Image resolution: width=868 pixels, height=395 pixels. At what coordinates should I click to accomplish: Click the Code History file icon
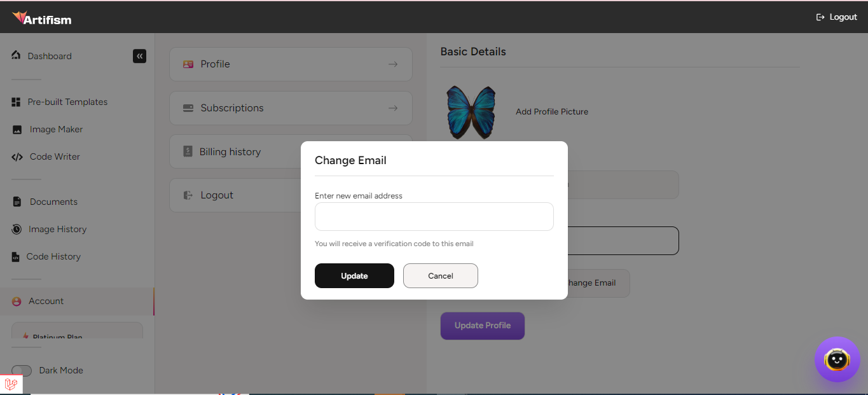coord(15,257)
